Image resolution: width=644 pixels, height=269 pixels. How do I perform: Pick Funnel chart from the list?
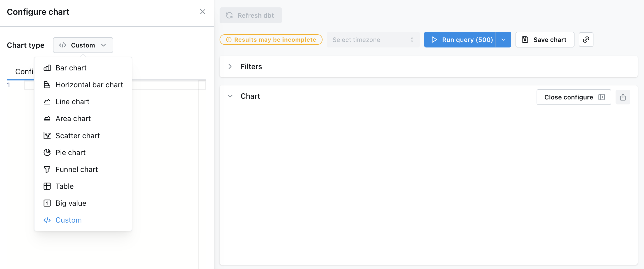pos(83,169)
